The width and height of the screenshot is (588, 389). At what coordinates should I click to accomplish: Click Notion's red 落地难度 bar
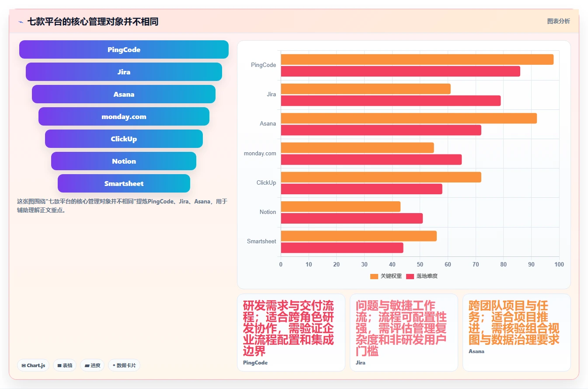coord(351,218)
